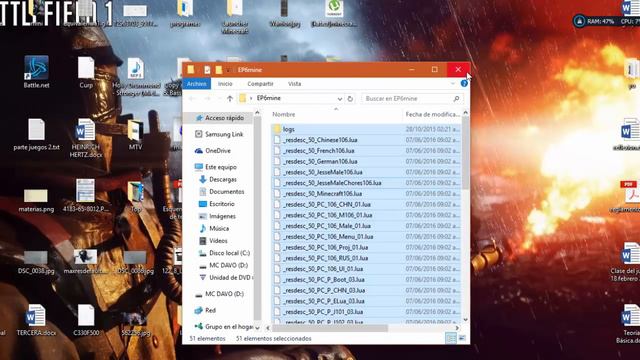Screen dimensions: 640x360
Task: Select the Curp desktop file
Action: tap(86, 73)
